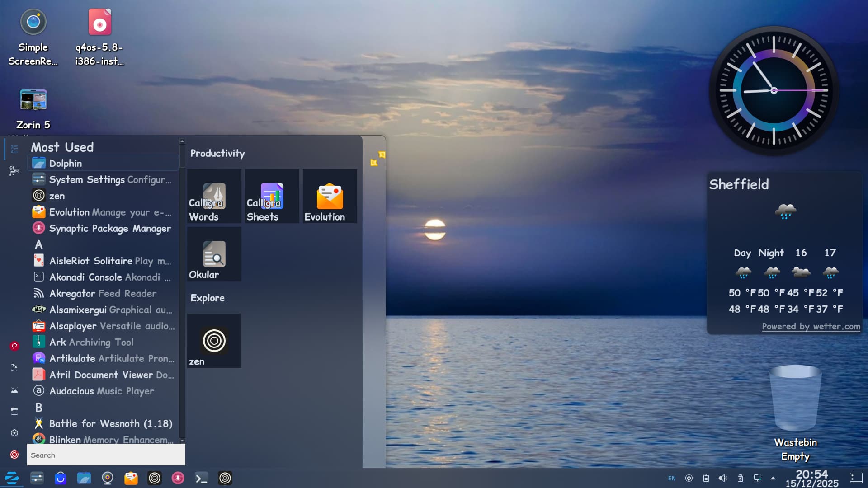
Task: Open the software store bag icon
Action: tap(60, 478)
